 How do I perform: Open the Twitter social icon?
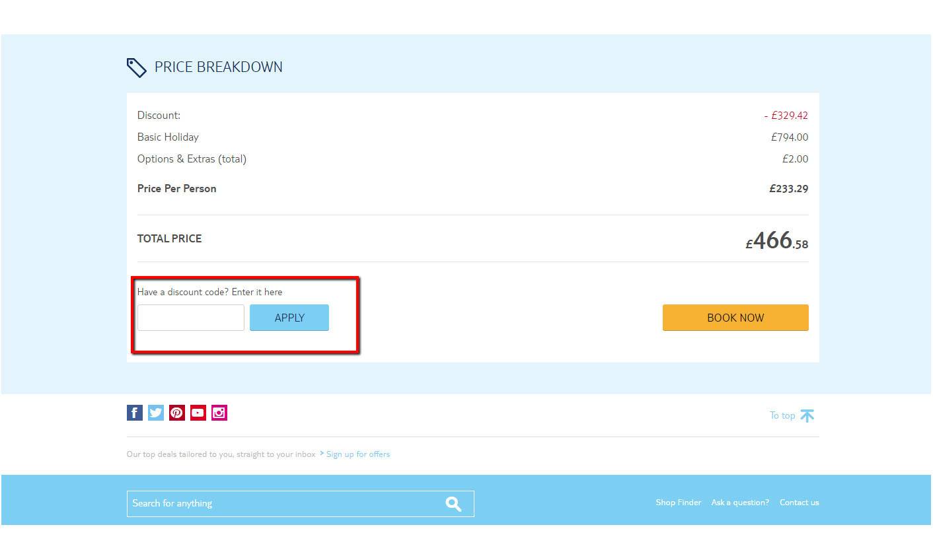155,412
